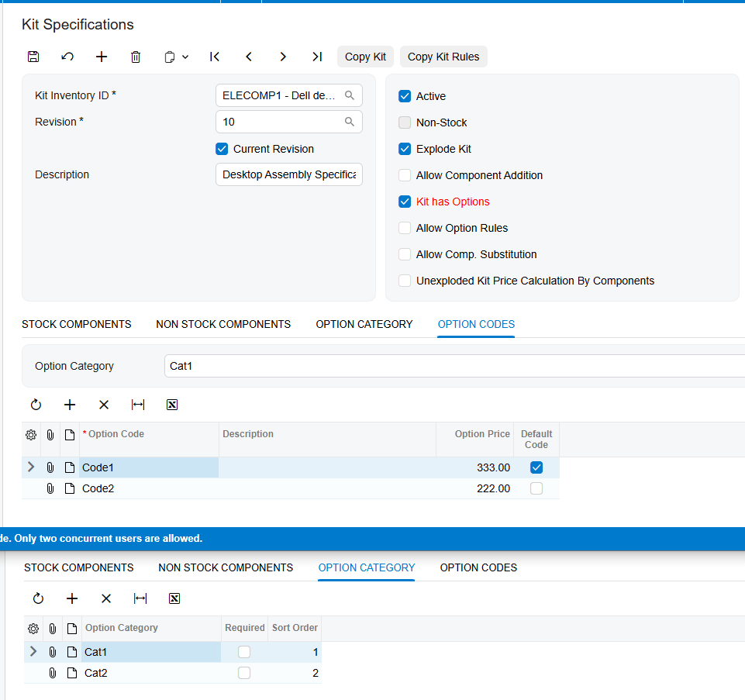The height and width of the screenshot is (700, 745).
Task: Export the option category grid to Excel
Action: [x=174, y=598]
